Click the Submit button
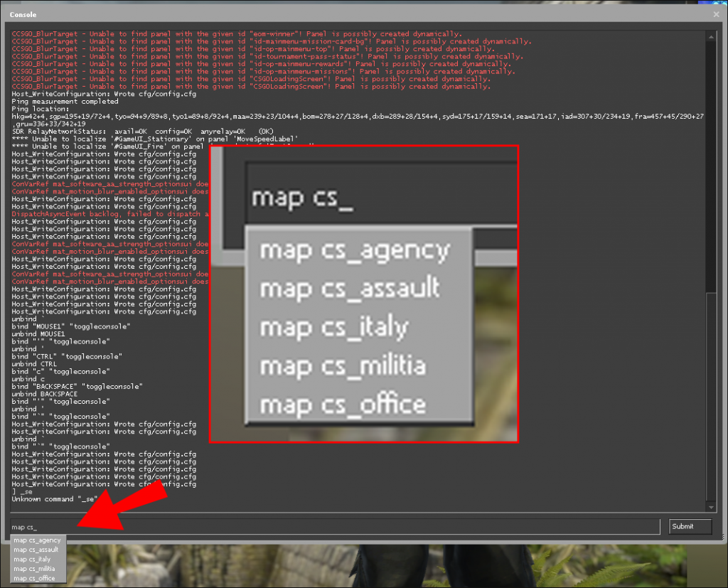The image size is (728, 588). pos(689,526)
